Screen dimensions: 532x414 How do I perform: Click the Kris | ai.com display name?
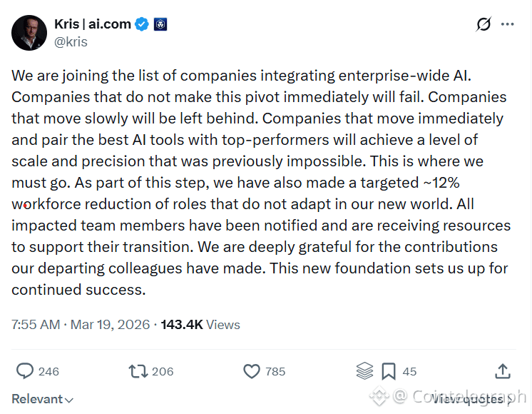[x=93, y=24]
